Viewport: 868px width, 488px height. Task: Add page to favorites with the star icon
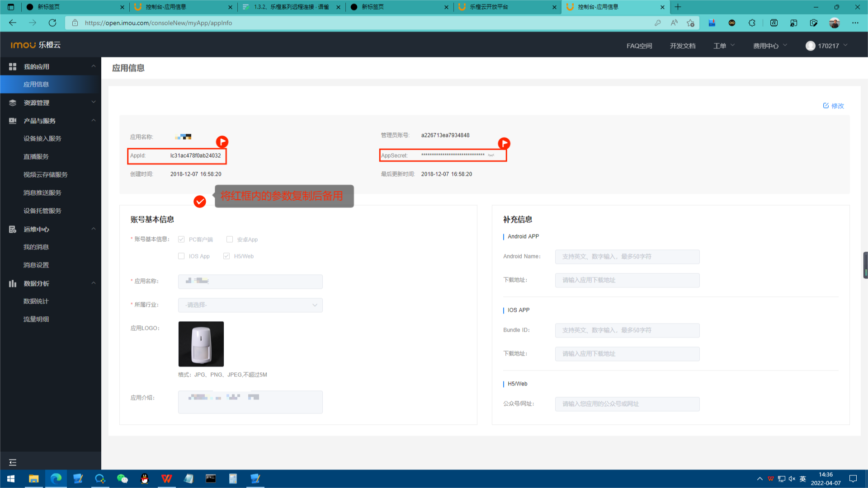pyautogui.click(x=690, y=23)
